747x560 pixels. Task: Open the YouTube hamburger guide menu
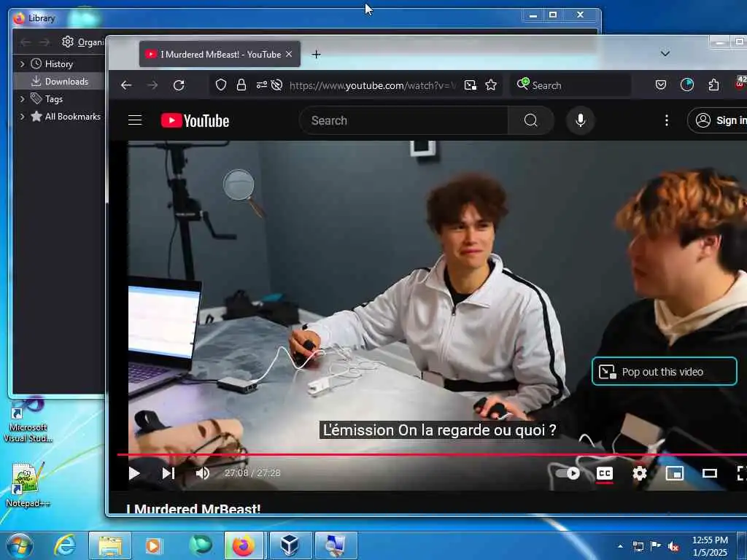pos(135,120)
